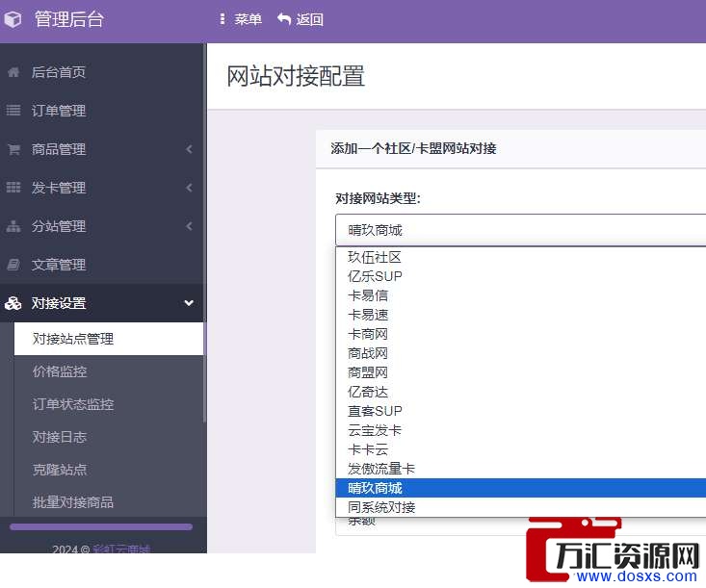The width and height of the screenshot is (706, 588).
Task: Expand the 发卡管理 submenu chevron
Action: point(189,187)
